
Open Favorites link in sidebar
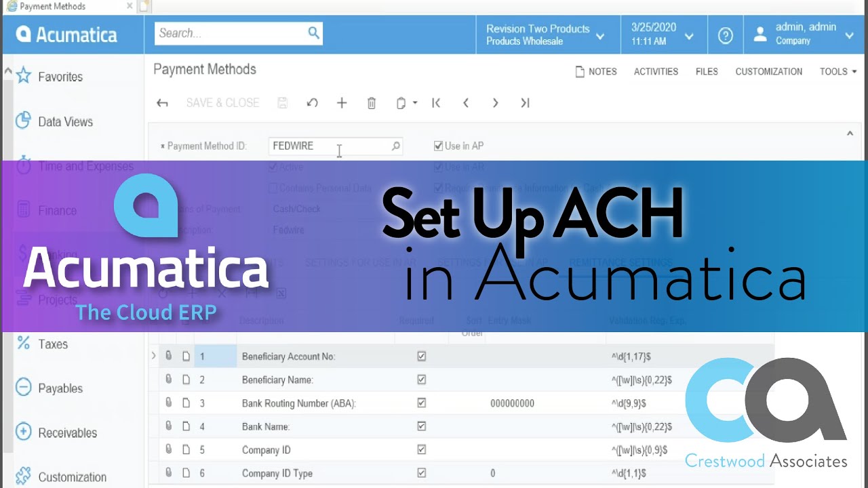(x=60, y=77)
